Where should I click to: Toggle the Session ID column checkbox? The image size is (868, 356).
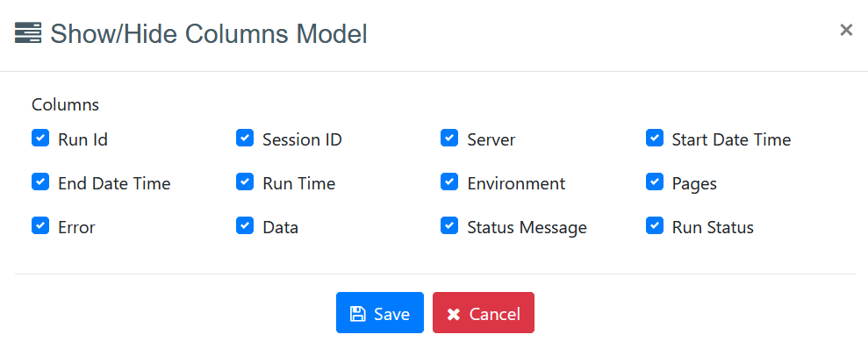click(245, 139)
